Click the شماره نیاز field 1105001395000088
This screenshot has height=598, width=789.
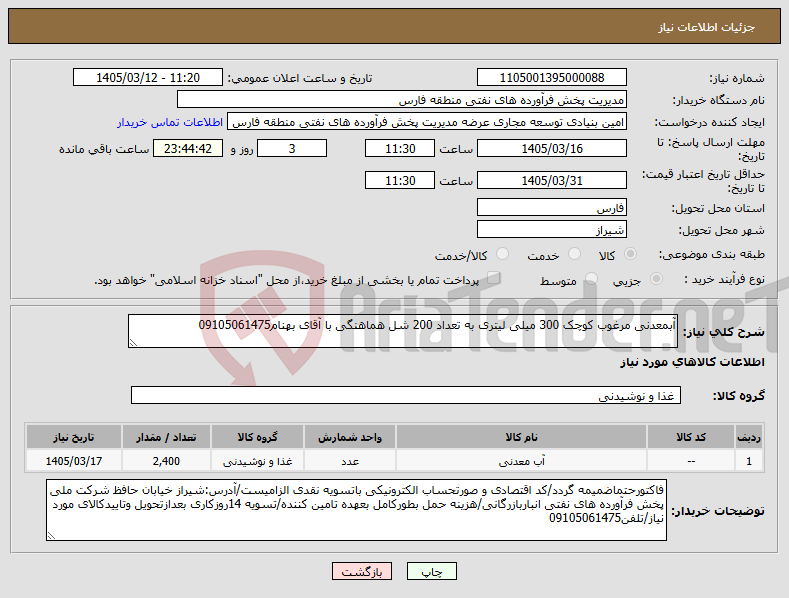pyautogui.click(x=551, y=78)
